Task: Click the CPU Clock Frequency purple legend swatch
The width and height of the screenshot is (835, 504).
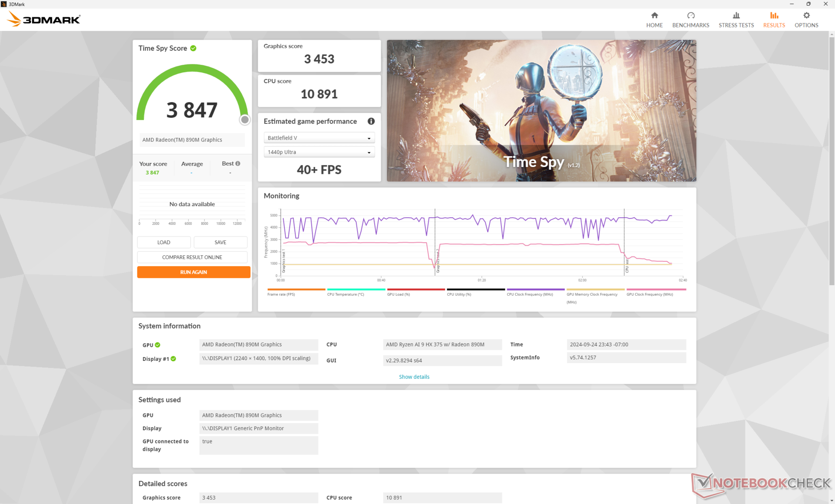Action: 535,290
